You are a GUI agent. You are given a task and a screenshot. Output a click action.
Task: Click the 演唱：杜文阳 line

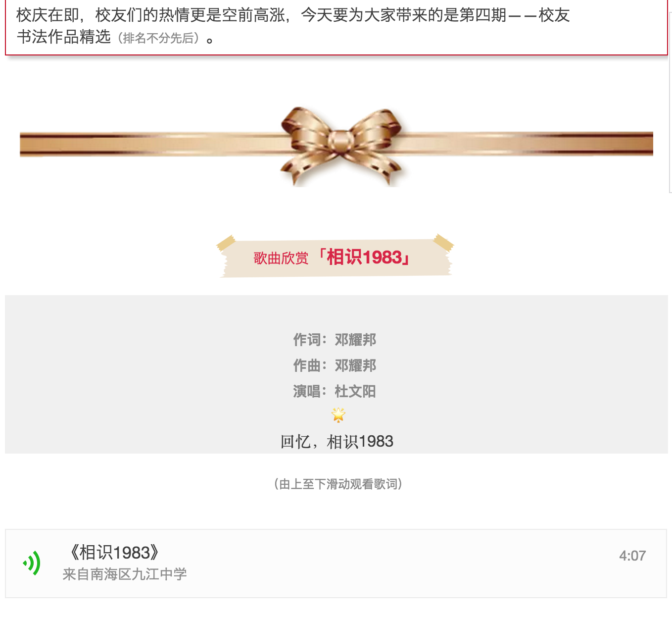point(335,391)
